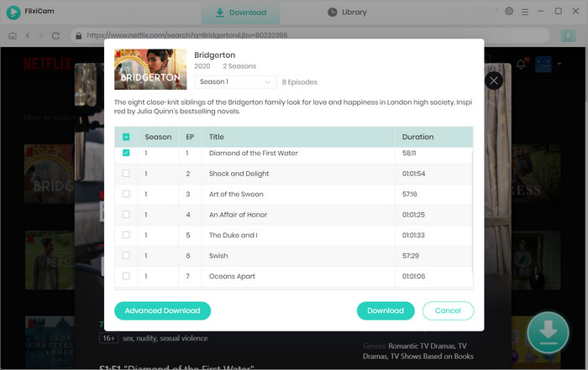Go to browser home icon

pyautogui.click(x=13, y=35)
